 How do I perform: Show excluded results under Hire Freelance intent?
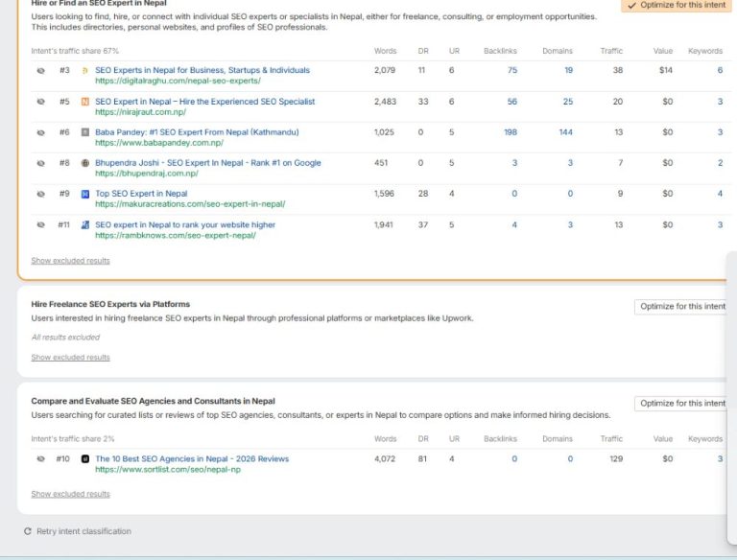tap(70, 358)
